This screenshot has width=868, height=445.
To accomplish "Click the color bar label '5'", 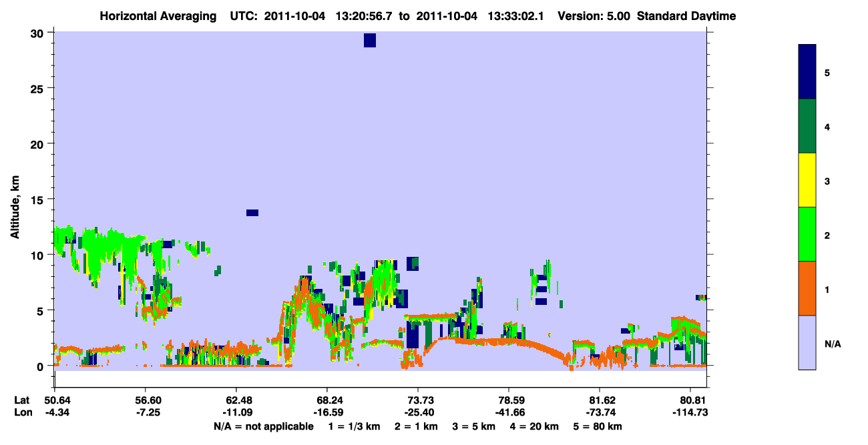I will pyautogui.click(x=827, y=73).
